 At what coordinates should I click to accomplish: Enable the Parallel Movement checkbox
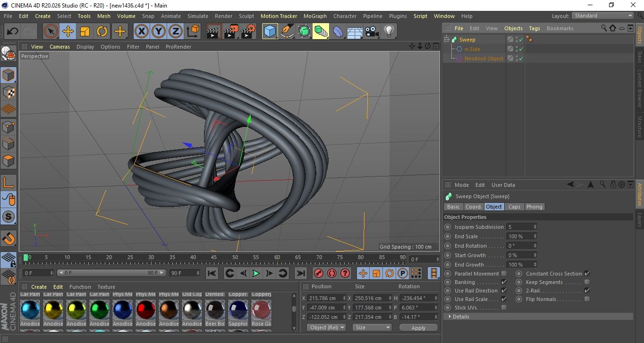[x=504, y=274]
